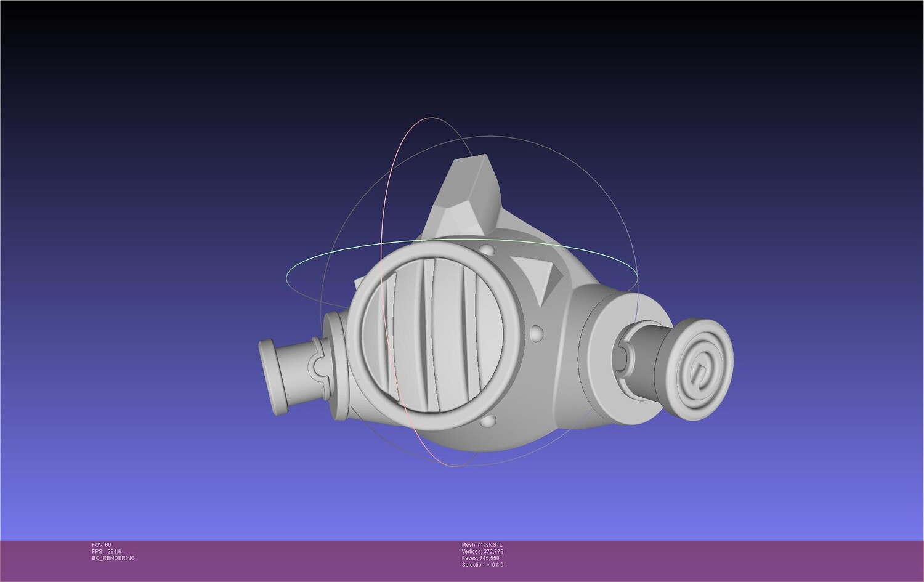Click the "BO_RENDERING" status text
This screenshot has width=924, height=582.
tap(113, 558)
